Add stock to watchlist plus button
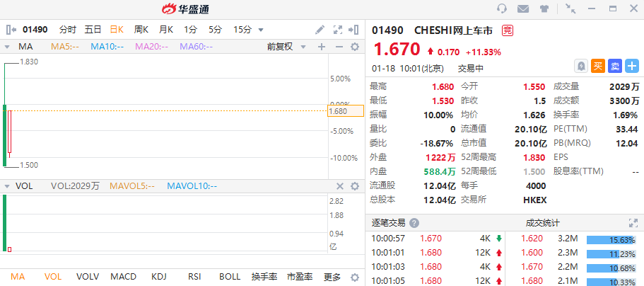 click(x=632, y=66)
